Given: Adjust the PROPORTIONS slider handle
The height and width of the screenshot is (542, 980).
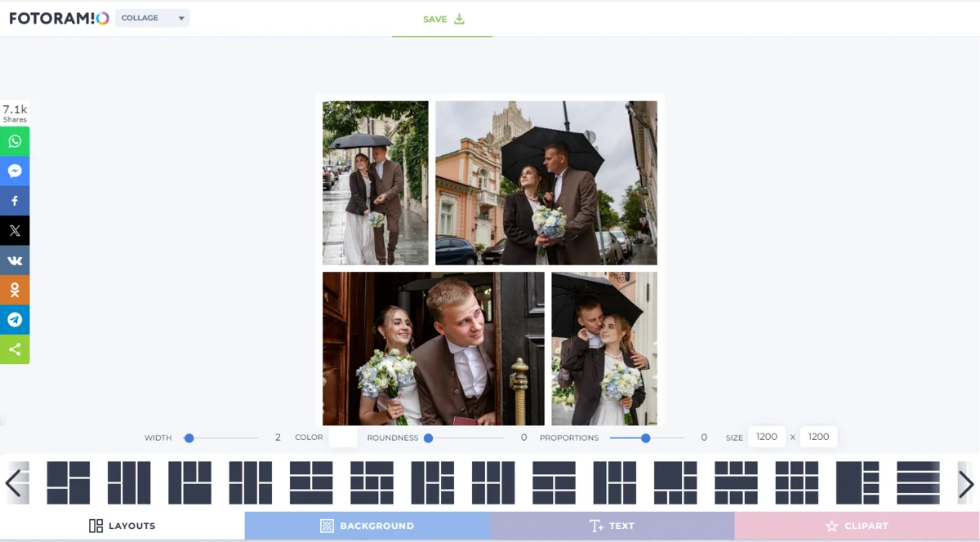Looking at the screenshot, I should coord(645,438).
